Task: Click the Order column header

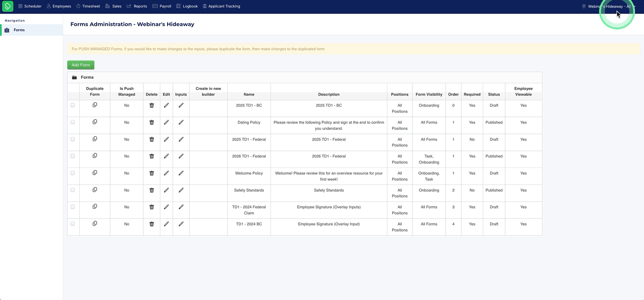Action: [453, 94]
